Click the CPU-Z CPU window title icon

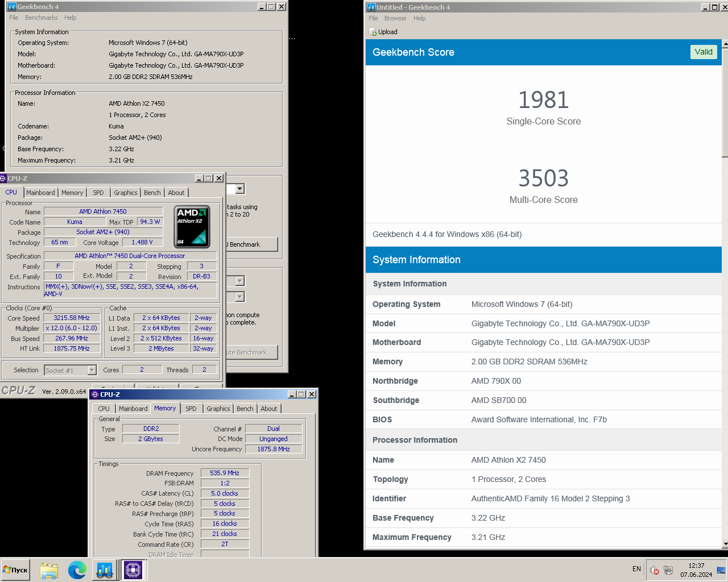pyautogui.click(x=3, y=178)
